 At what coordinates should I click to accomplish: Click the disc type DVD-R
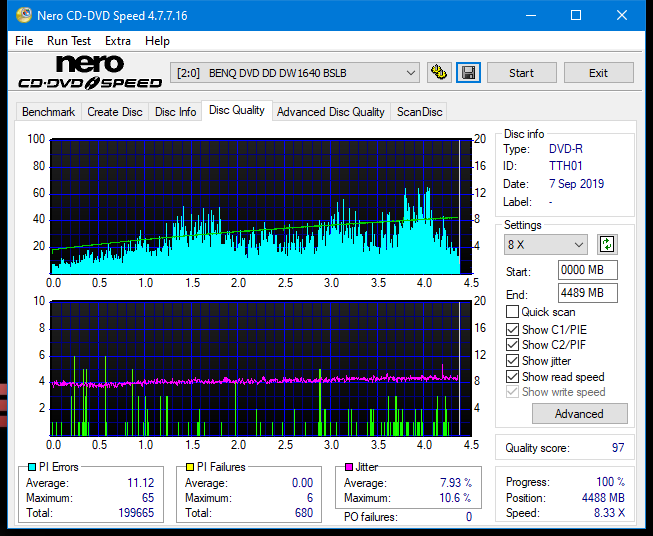[x=566, y=149]
